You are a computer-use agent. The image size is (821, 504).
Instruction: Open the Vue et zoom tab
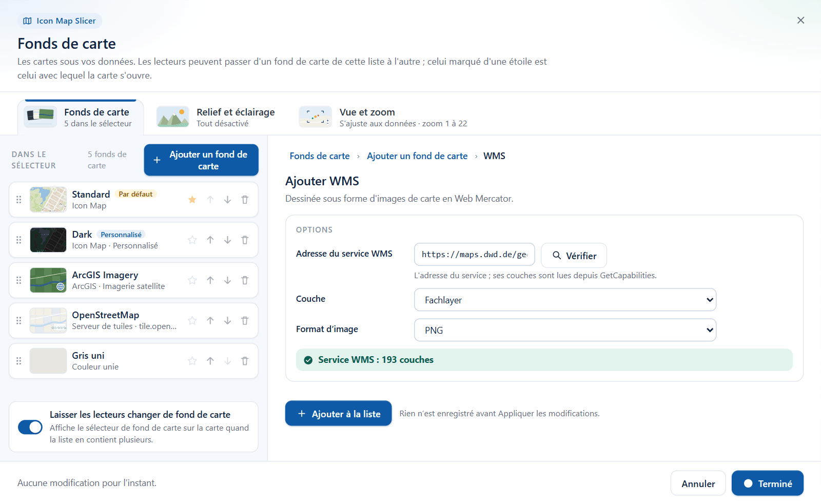(383, 117)
